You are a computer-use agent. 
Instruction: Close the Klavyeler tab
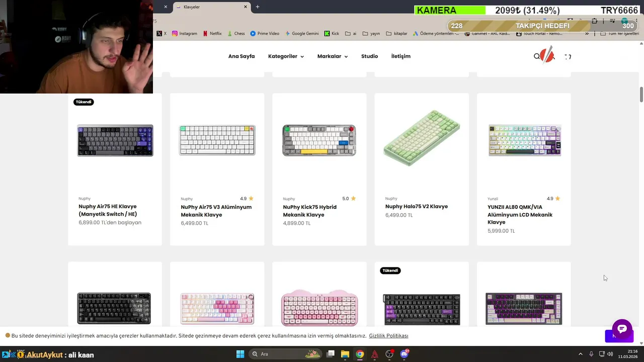[246, 7]
